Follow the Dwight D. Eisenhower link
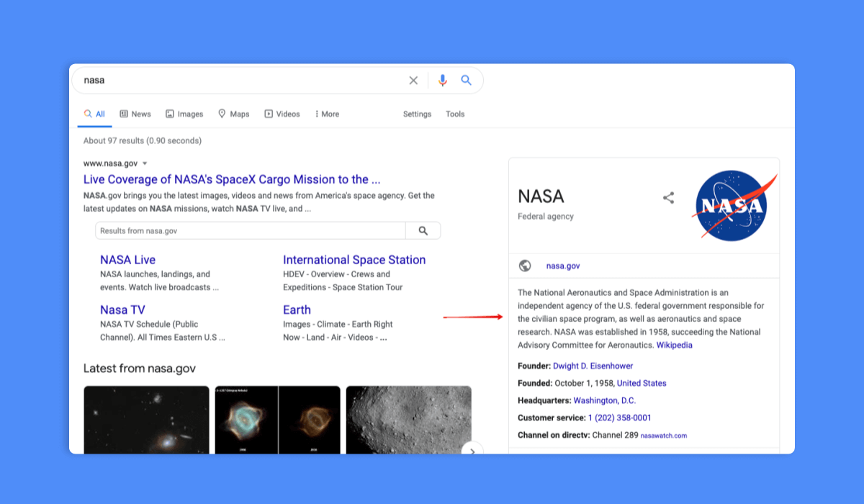864x504 pixels. pyautogui.click(x=593, y=366)
